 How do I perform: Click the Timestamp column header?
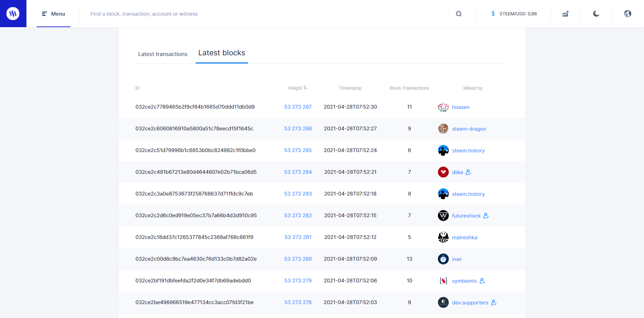click(350, 88)
